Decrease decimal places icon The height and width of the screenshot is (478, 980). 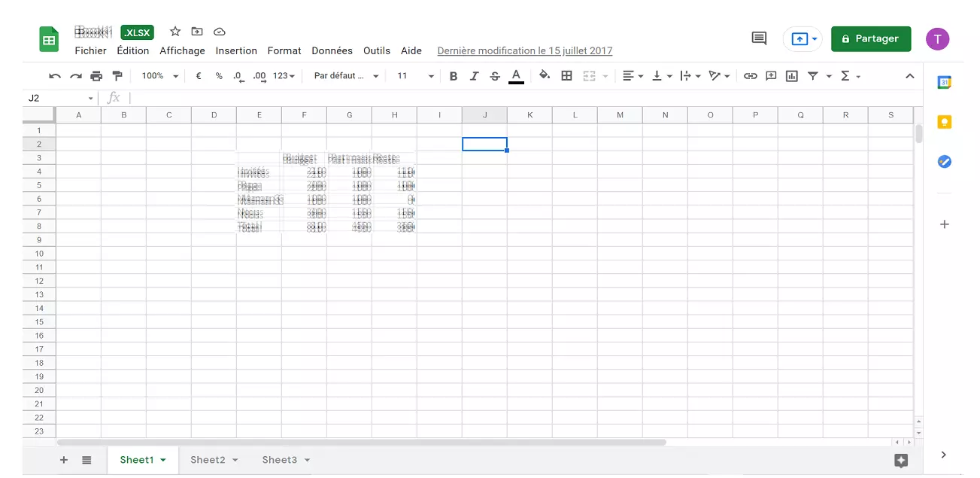[238, 76]
